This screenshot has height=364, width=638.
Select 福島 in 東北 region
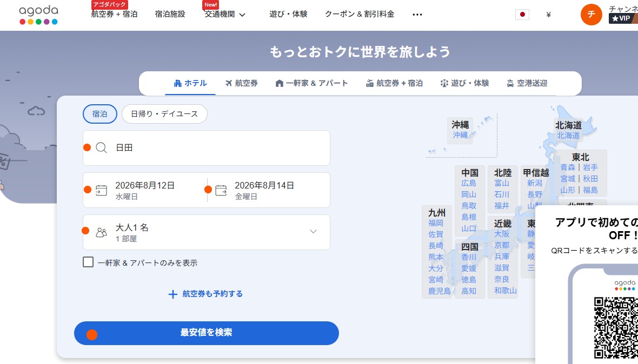[590, 190]
